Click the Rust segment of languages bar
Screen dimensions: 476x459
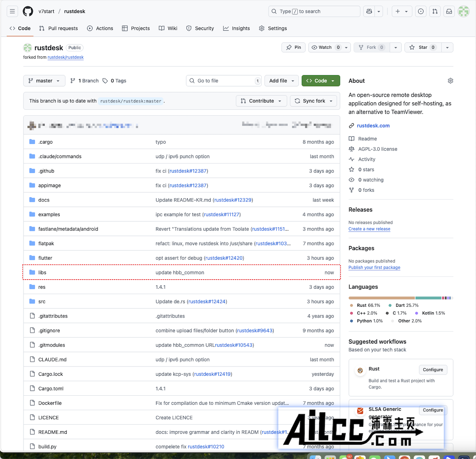tap(382, 298)
